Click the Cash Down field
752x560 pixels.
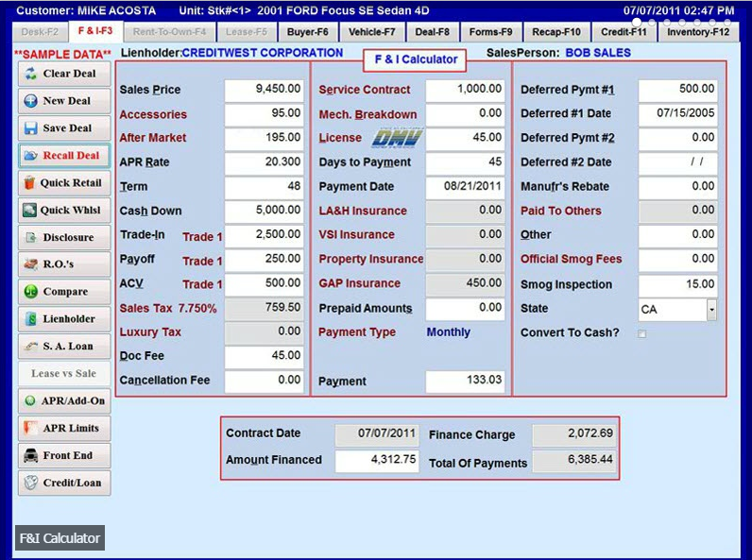coord(265,211)
